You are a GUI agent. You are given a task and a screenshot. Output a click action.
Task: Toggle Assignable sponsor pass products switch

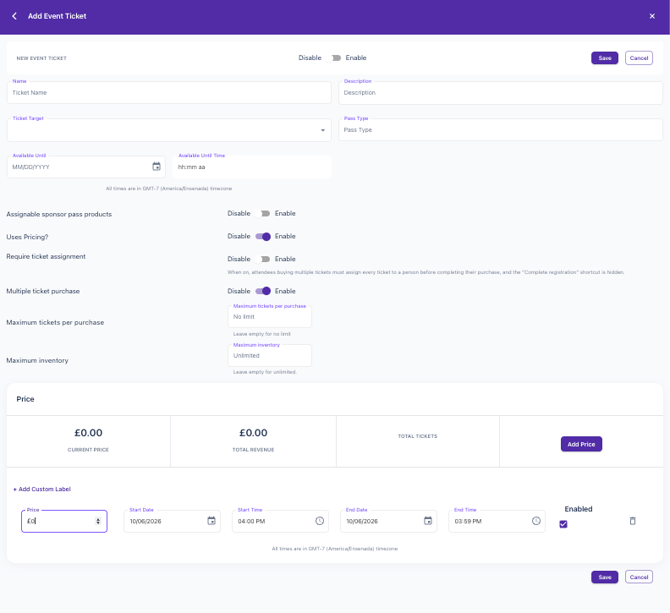262,214
